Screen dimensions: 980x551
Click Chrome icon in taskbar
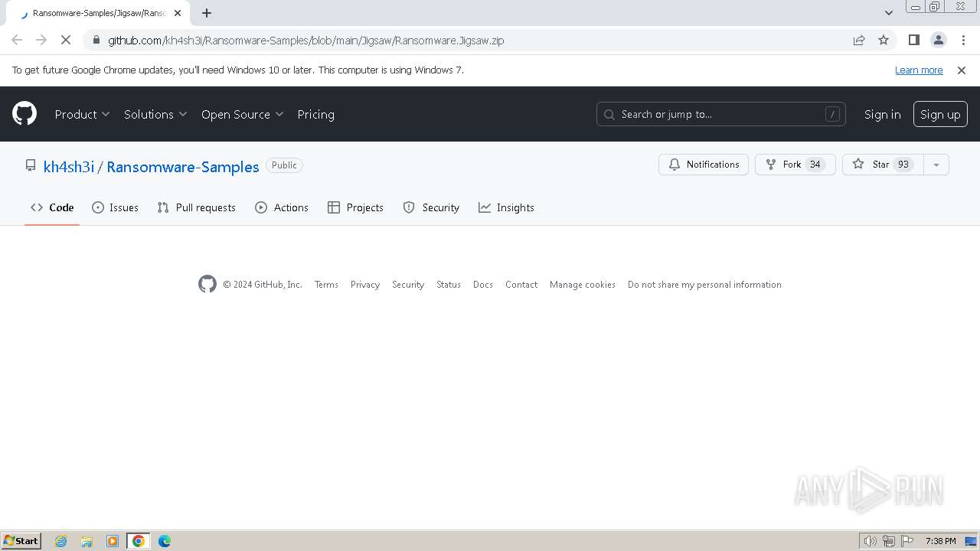tap(139, 541)
